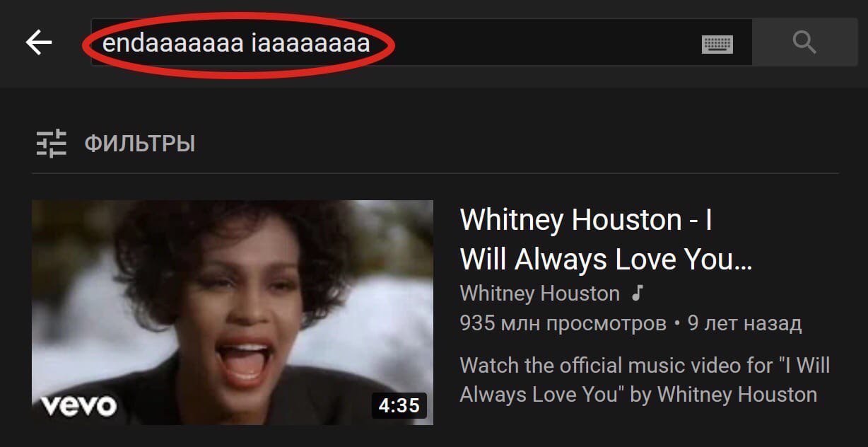The width and height of the screenshot is (868, 447).
Task: Click into the search text field
Action: (421, 42)
